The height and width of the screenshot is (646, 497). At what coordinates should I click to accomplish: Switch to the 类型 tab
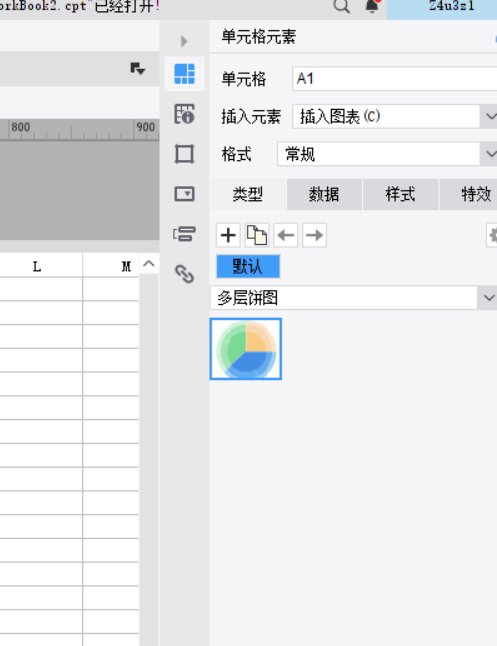pyautogui.click(x=248, y=194)
